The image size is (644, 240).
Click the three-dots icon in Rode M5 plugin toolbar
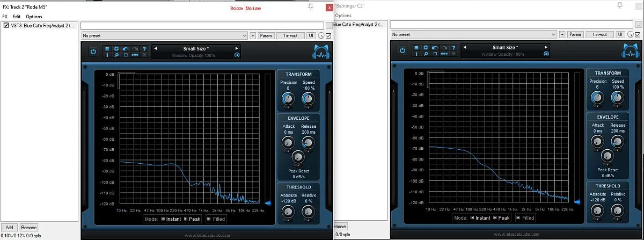pos(135,55)
